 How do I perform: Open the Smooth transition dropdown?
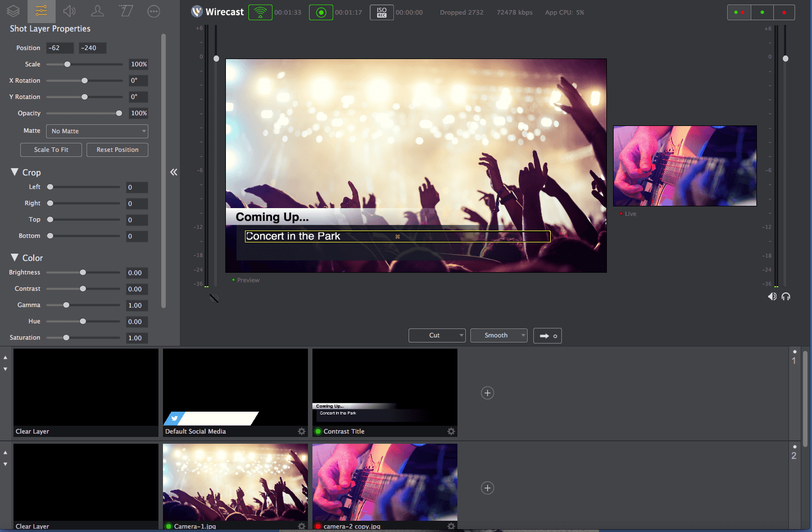click(x=498, y=335)
